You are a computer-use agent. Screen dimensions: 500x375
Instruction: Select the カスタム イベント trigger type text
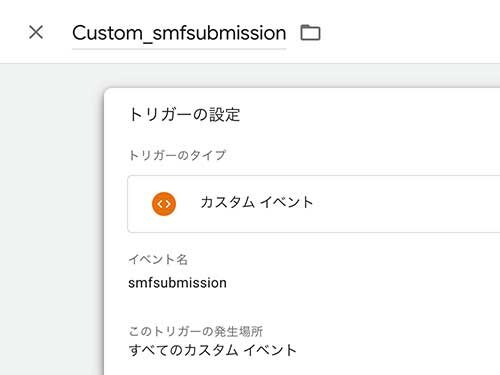click(257, 202)
